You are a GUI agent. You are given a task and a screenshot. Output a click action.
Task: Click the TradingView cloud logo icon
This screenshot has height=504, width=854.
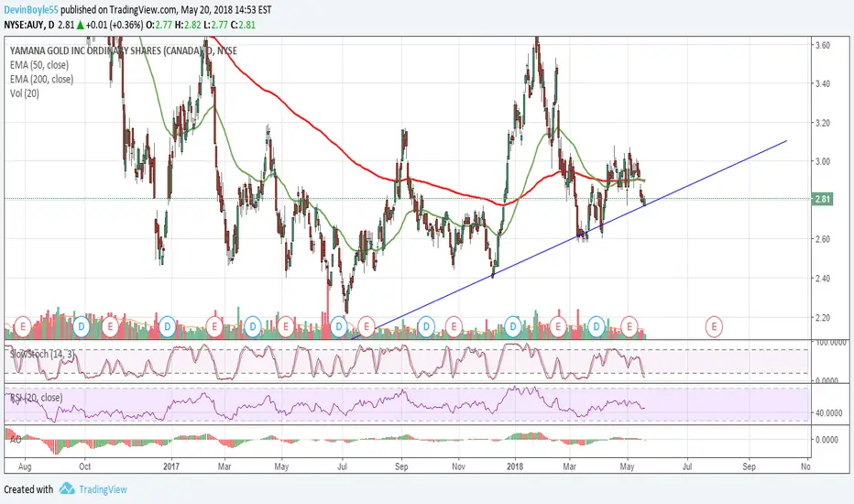click(67, 488)
